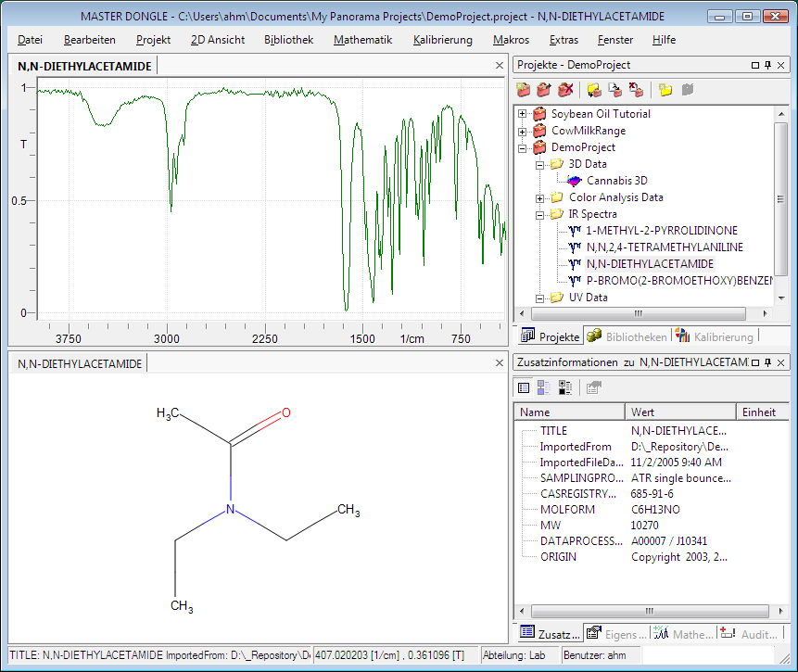The image size is (798, 672).
Task: Click the first list view icon in Zusatzinformationen toolbar
Action: pyautogui.click(x=524, y=388)
